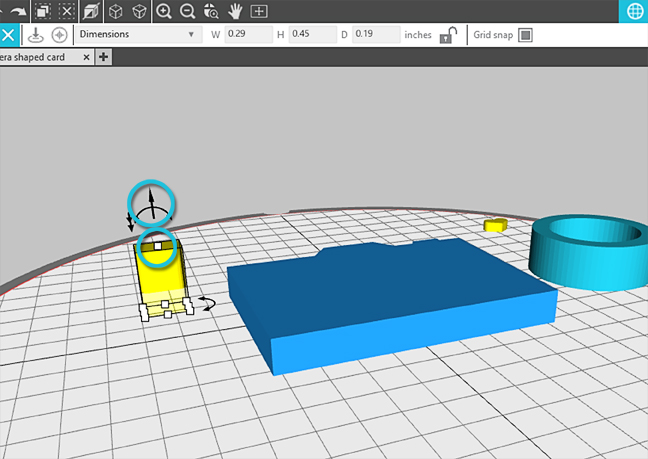The image size is (648, 459).
Task: Click the fit-to-window plus frame icon
Action: (259, 11)
